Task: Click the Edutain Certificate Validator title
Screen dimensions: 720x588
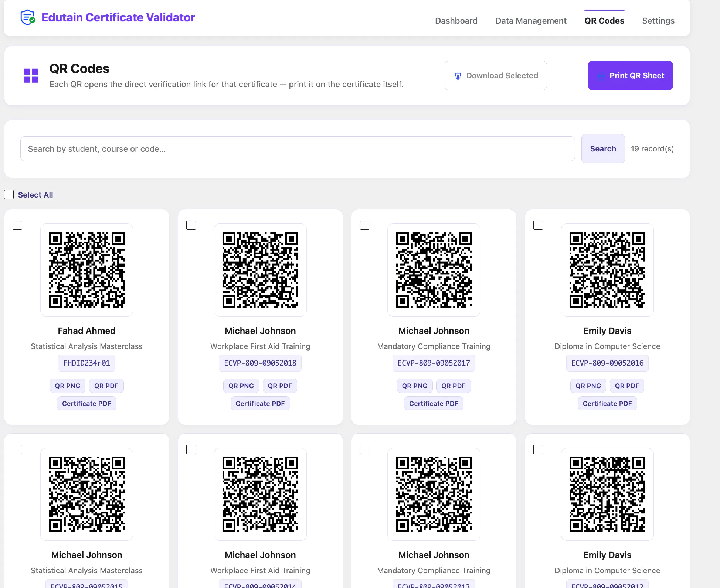Action: click(x=118, y=17)
